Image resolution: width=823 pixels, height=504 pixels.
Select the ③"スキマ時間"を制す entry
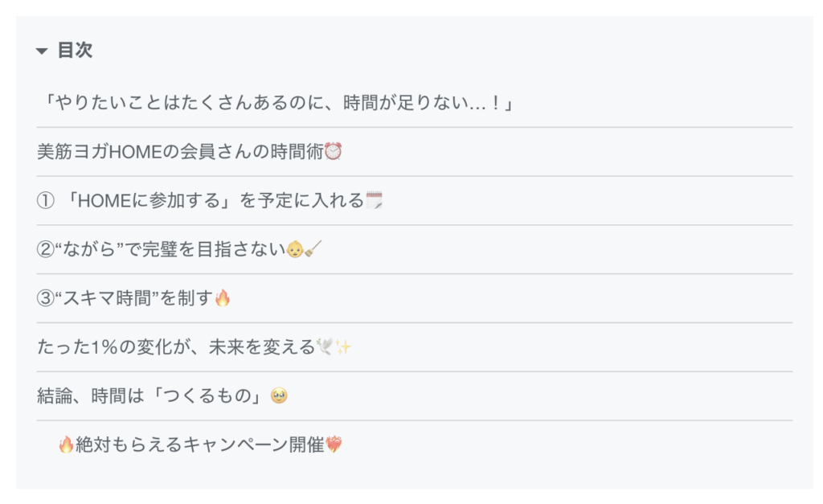[x=124, y=298]
